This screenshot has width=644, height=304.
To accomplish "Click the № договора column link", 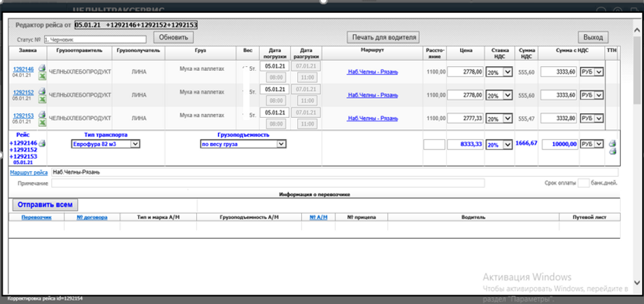I will (x=92, y=217).
